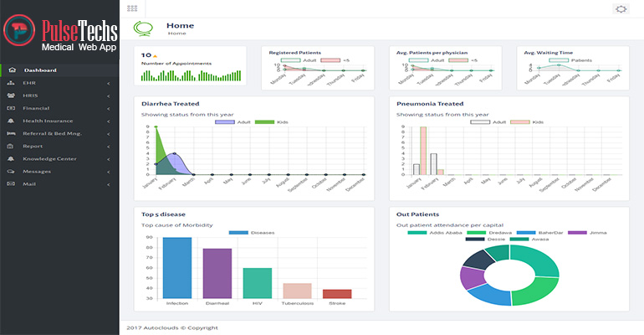This screenshot has height=335, width=644.
Task: Click the green globe icon beside Home
Action: click(x=144, y=29)
